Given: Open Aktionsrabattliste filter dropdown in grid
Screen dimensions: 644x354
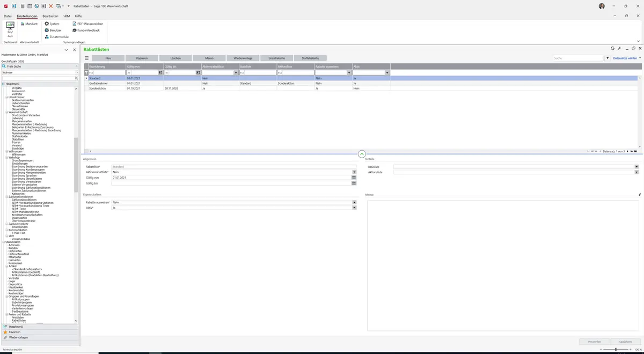Looking at the screenshot, I should (x=237, y=72).
